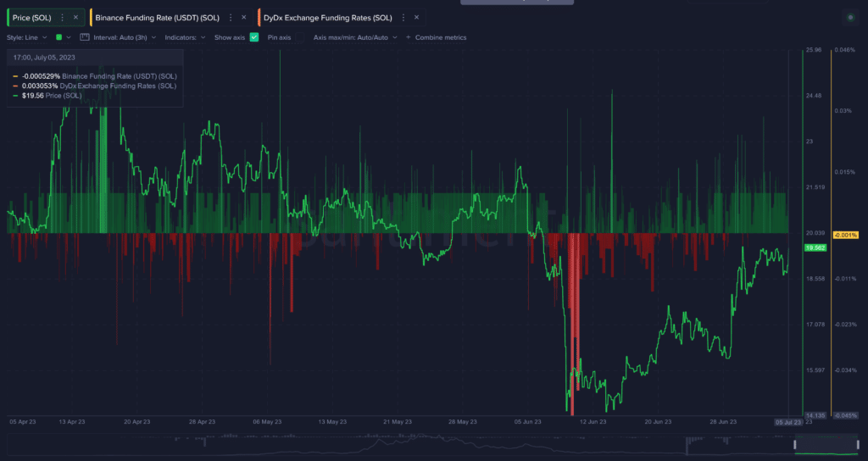Viewport: 868px width, 461px height.
Task: Enable the Pin axis checkbox
Action: click(x=299, y=37)
